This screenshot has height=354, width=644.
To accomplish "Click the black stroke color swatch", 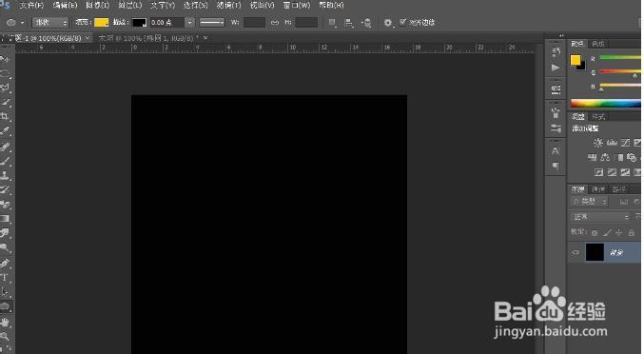I will click(x=139, y=23).
